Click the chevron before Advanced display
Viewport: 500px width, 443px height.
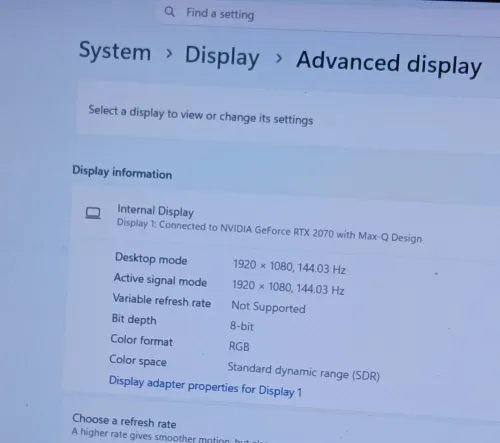(279, 58)
